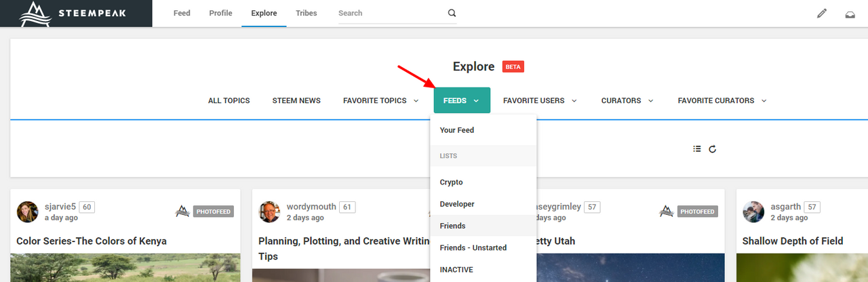868x282 pixels.
Task: Open the STEEM NEWS section
Action: pos(296,100)
